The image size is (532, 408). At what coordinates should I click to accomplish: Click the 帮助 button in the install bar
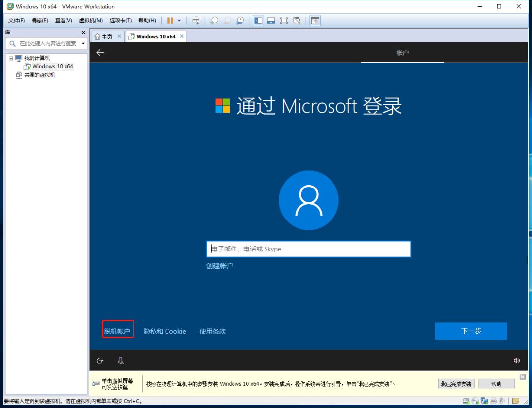pos(496,384)
